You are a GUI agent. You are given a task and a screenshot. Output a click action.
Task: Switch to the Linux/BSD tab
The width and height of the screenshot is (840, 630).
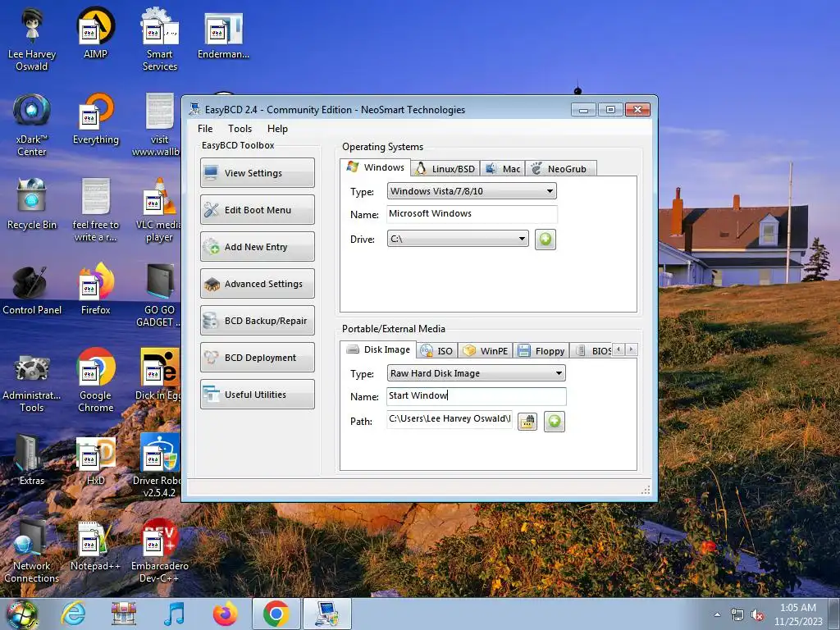445,169
